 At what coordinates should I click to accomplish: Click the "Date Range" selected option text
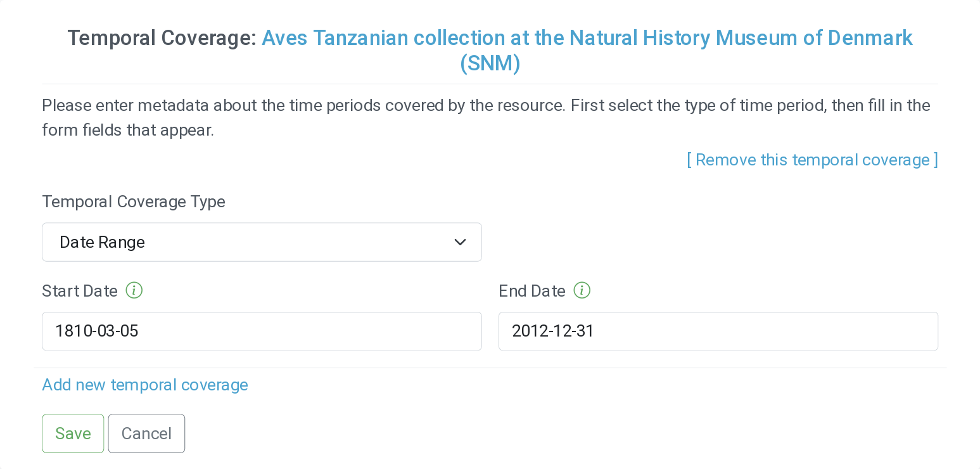click(103, 242)
